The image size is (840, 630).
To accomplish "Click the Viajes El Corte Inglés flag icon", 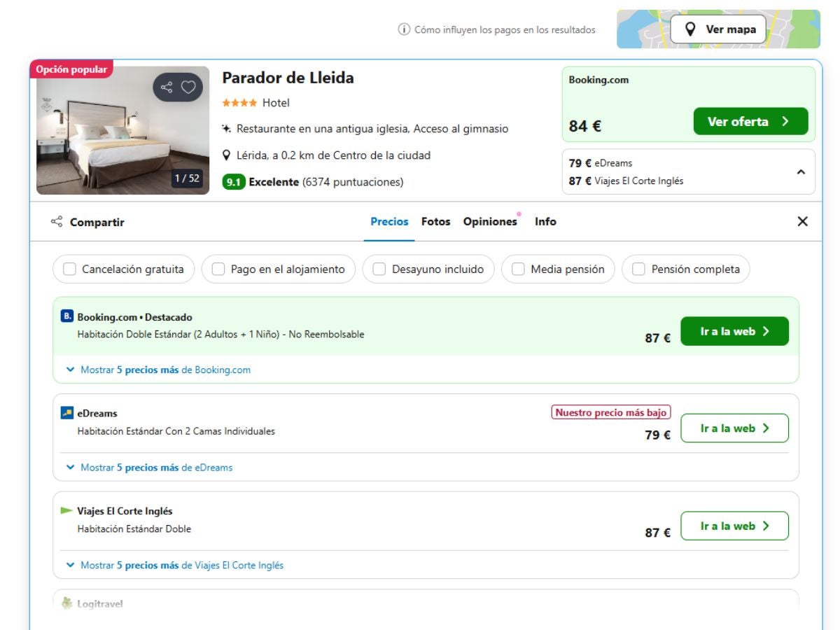I will (67, 511).
